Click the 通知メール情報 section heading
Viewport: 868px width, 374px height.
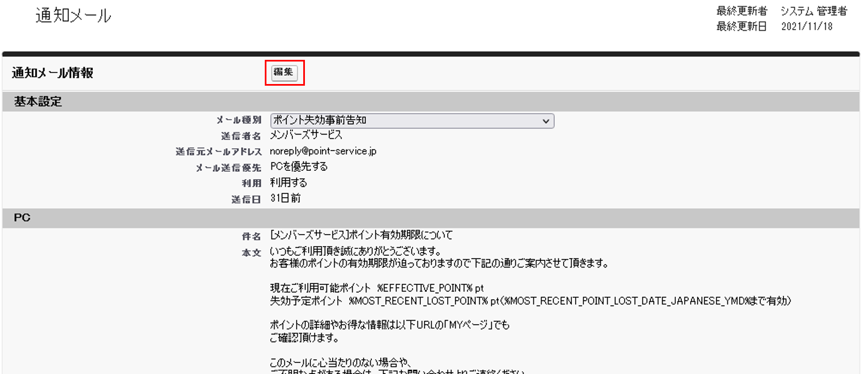click(53, 73)
